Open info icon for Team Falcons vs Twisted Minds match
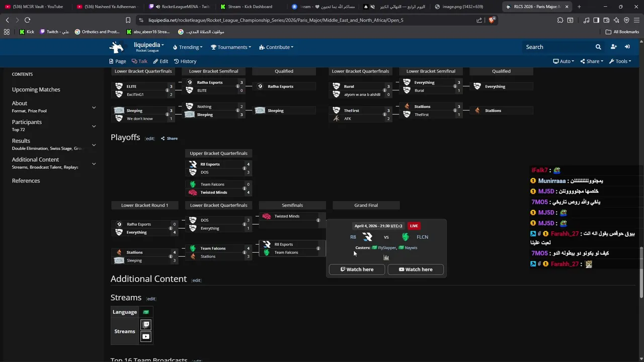644x362 pixels. click(x=245, y=188)
